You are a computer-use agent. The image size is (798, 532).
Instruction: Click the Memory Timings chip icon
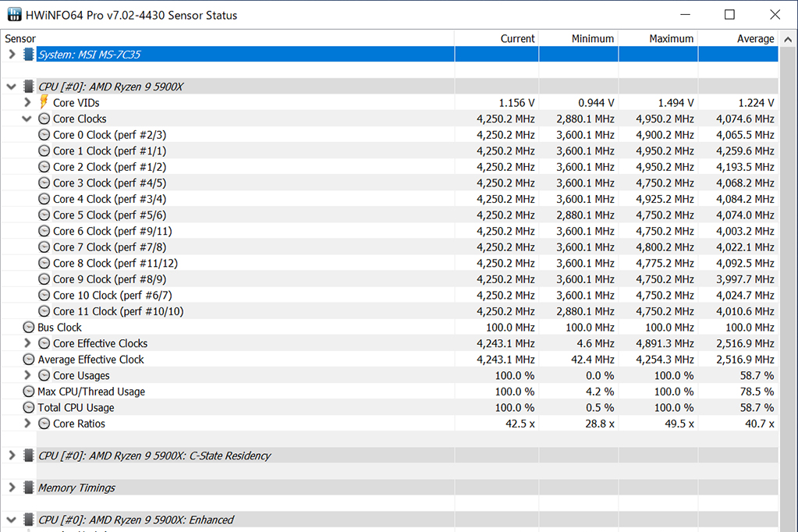tap(29, 488)
